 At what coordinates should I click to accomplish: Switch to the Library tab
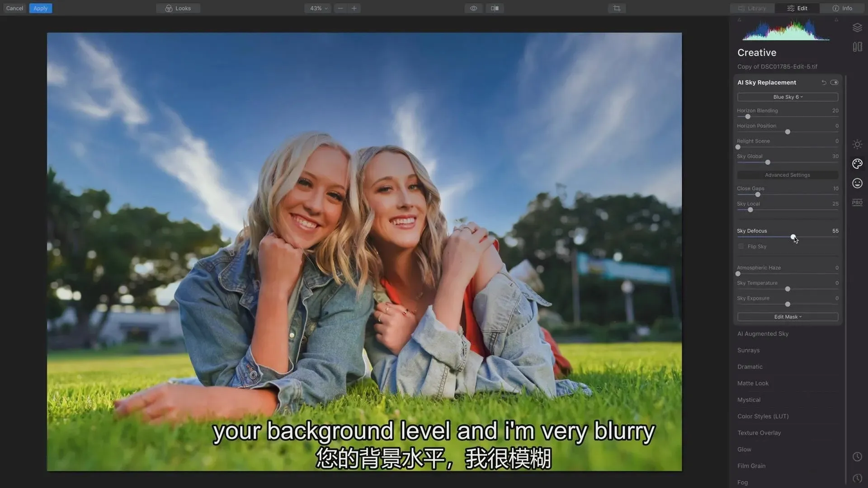pos(752,8)
